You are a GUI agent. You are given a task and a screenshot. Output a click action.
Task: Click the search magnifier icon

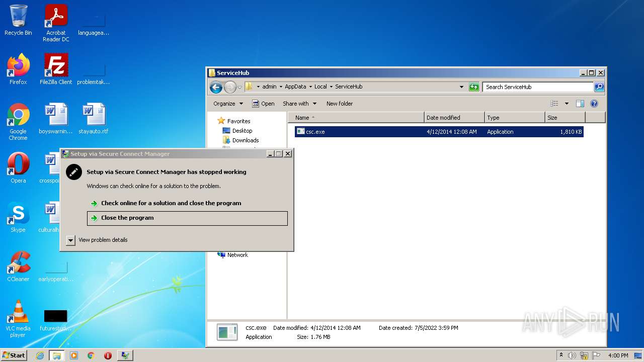pos(599,87)
